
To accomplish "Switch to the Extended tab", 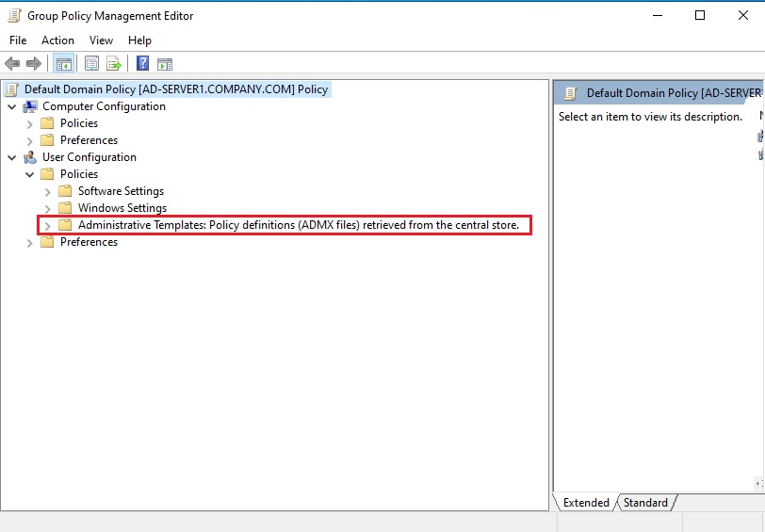I will [x=585, y=503].
